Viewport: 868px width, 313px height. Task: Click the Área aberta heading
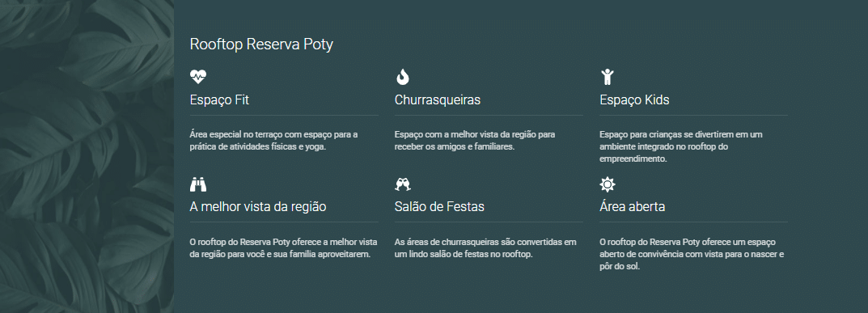point(632,207)
